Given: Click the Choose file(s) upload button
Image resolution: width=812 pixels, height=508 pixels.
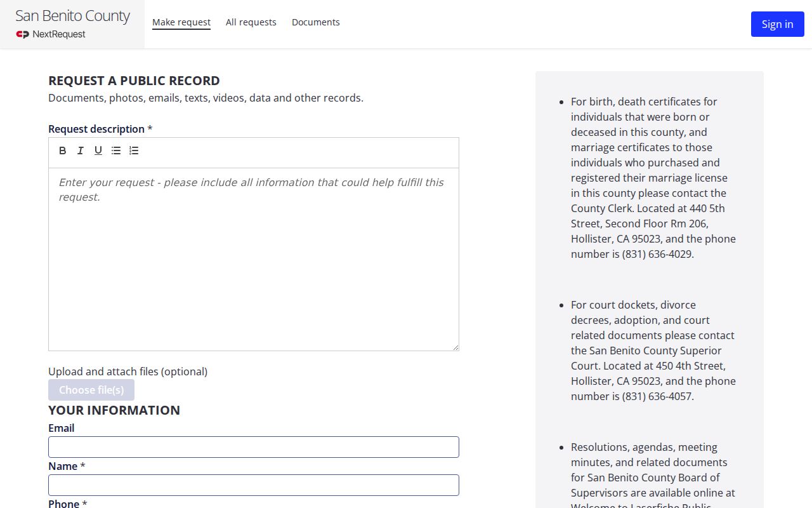Looking at the screenshot, I should click(x=91, y=390).
